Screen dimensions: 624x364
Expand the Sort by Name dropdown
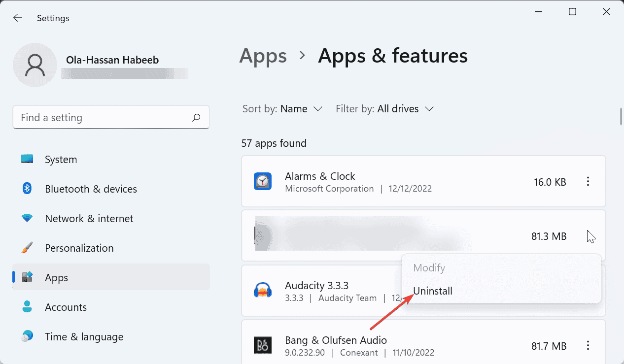coord(301,109)
